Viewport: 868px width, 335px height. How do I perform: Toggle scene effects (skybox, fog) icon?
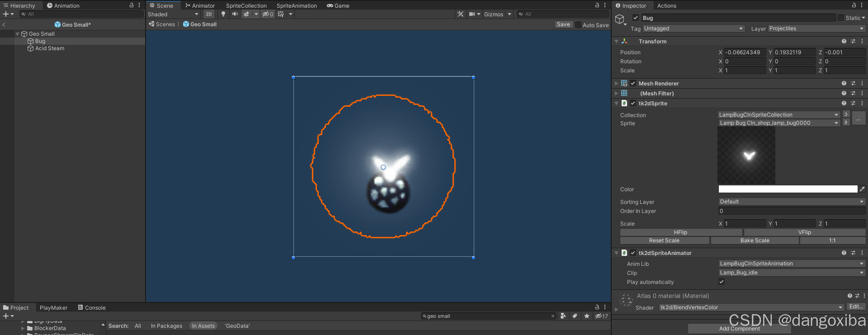pos(246,14)
